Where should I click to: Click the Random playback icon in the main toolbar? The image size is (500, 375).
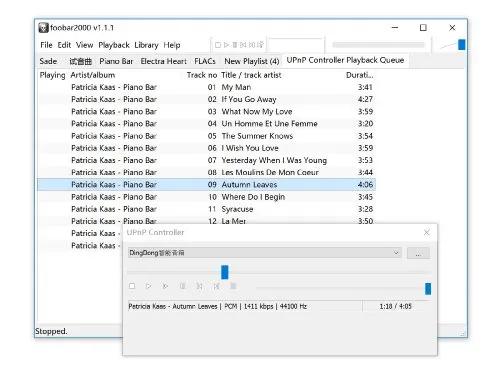pyautogui.click(x=260, y=45)
